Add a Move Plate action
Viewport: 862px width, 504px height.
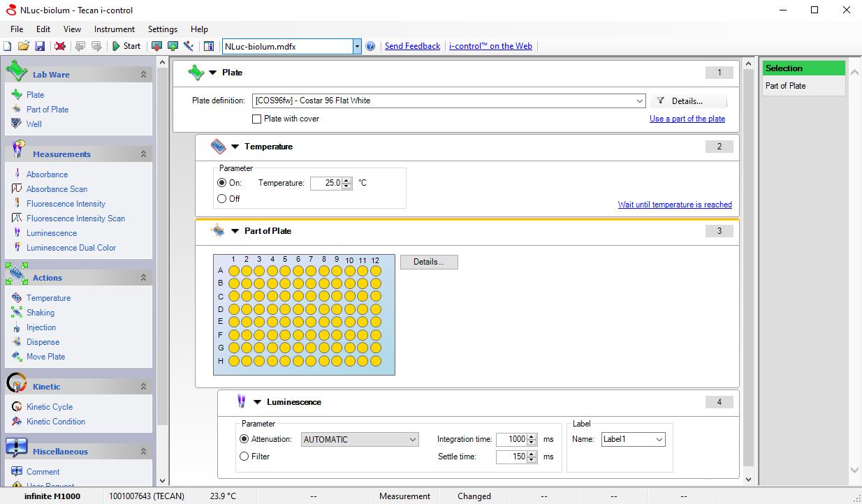click(45, 357)
